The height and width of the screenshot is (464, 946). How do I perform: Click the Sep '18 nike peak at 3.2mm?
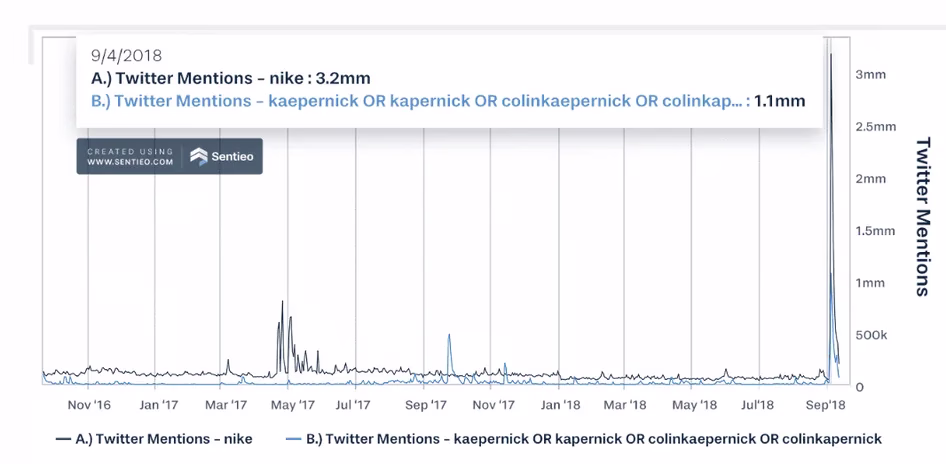click(831, 54)
